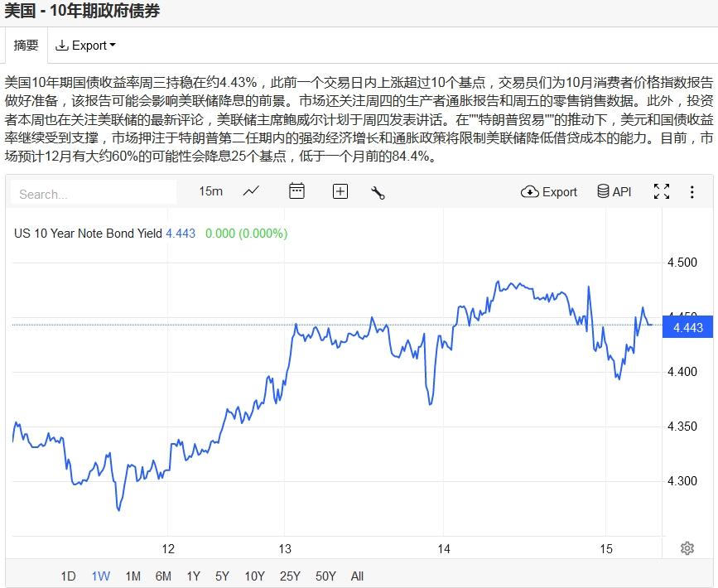Click the chart Search input field
This screenshot has height=588, width=718.
[94, 194]
